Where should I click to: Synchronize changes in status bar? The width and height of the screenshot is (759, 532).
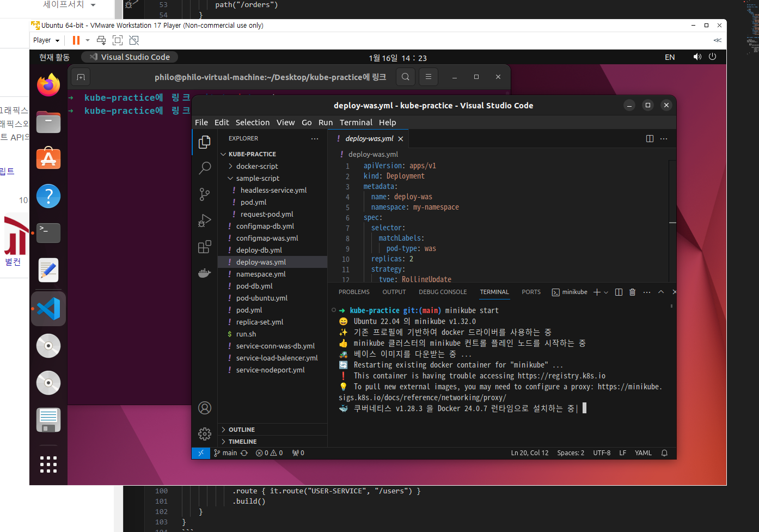pos(244,453)
